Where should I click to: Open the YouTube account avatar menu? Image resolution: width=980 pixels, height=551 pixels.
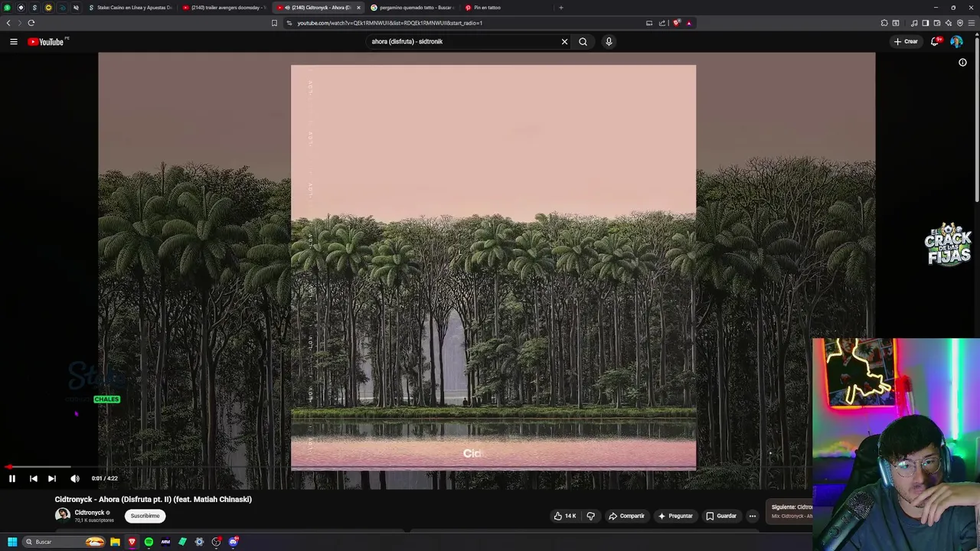click(x=956, y=41)
